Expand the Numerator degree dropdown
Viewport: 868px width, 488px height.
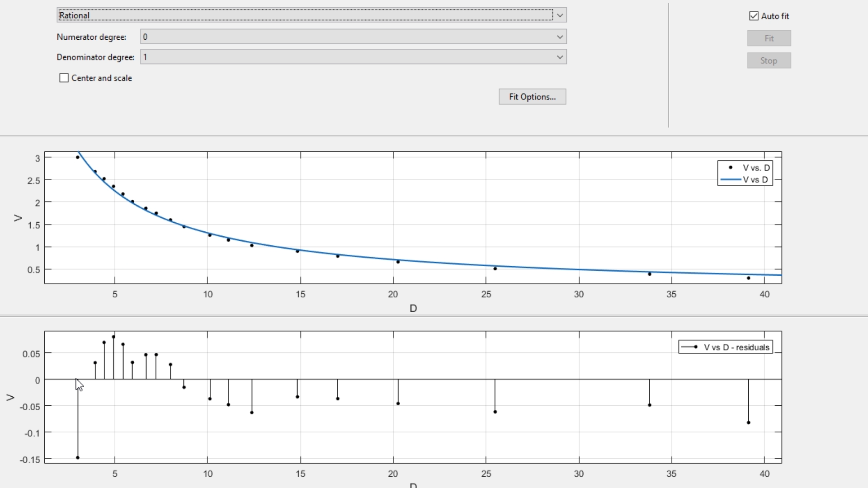point(560,37)
